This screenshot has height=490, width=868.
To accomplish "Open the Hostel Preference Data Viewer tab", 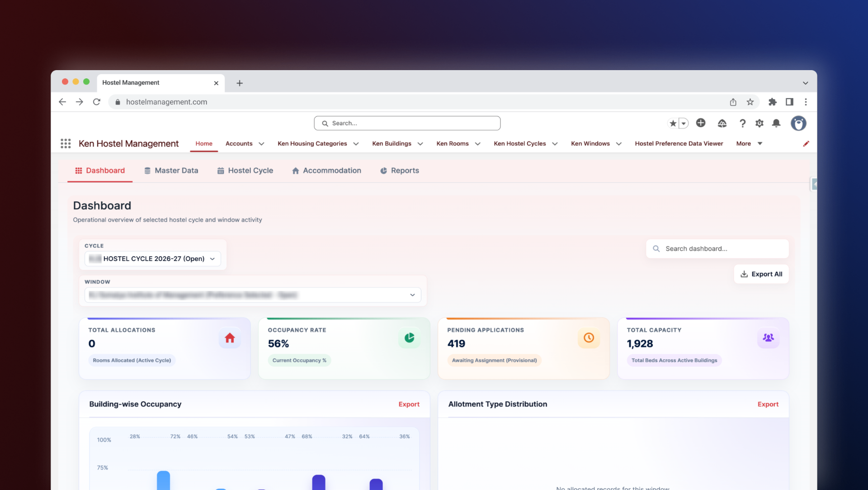I will pyautogui.click(x=679, y=143).
